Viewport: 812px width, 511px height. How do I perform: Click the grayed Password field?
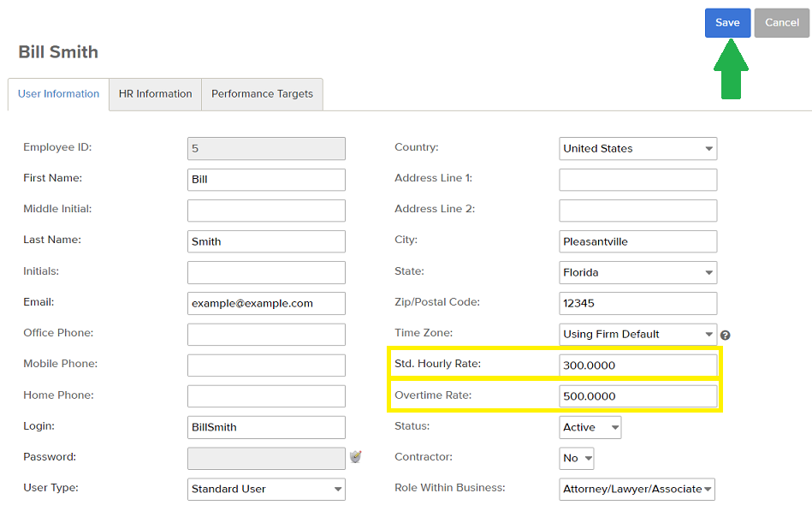point(266,459)
